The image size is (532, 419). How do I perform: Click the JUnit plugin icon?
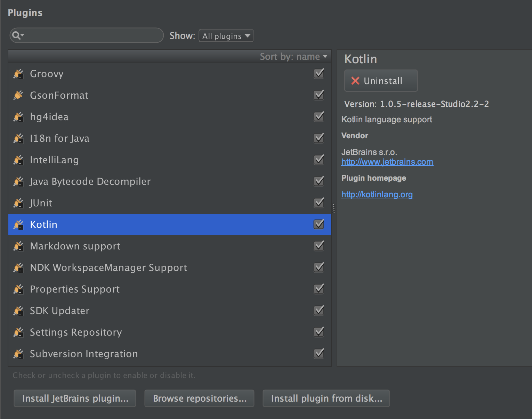[18, 203]
